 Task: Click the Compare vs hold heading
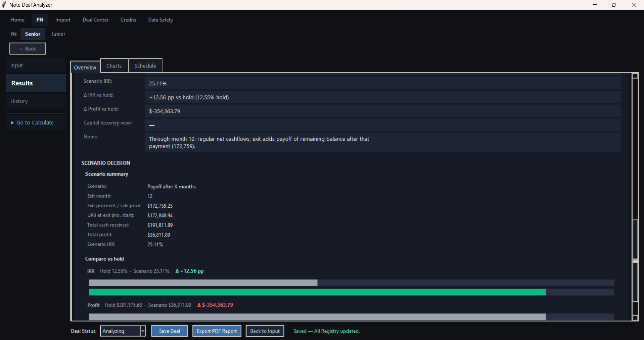pyautogui.click(x=104, y=259)
